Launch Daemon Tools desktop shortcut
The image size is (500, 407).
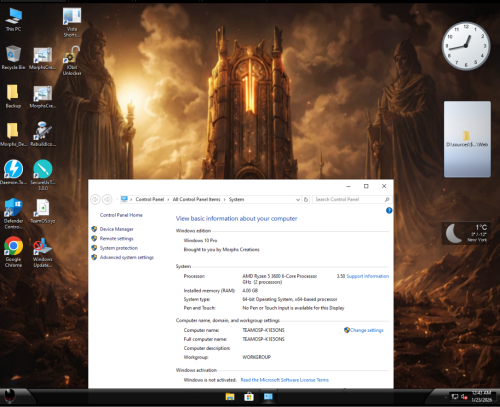(13, 172)
